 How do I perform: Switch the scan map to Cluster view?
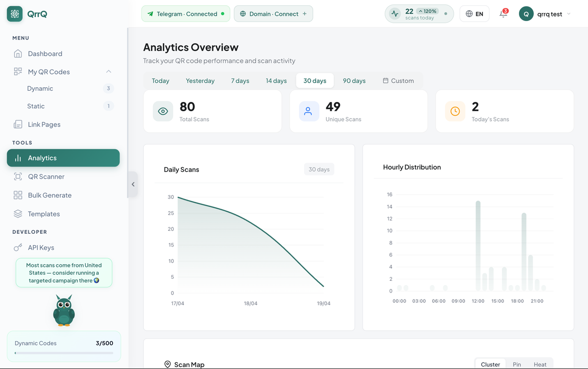pos(490,364)
